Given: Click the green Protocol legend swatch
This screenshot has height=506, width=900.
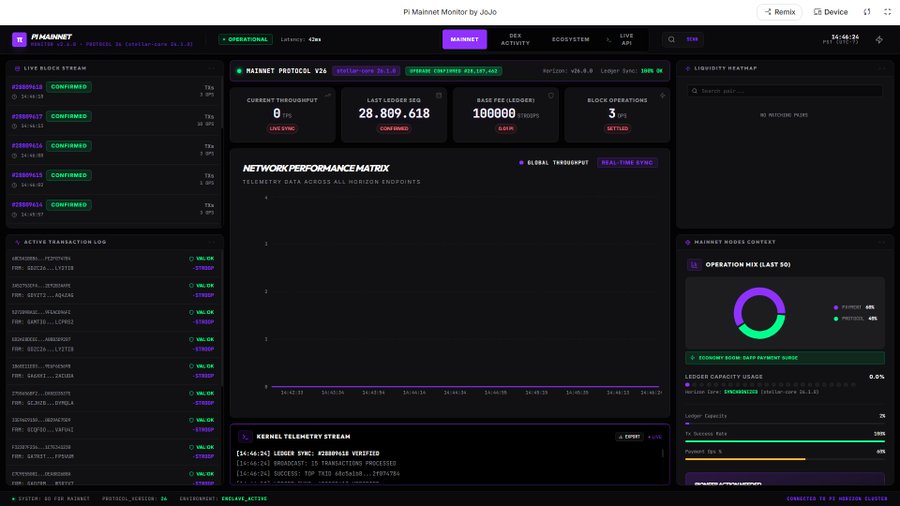Looking at the screenshot, I should point(836,319).
